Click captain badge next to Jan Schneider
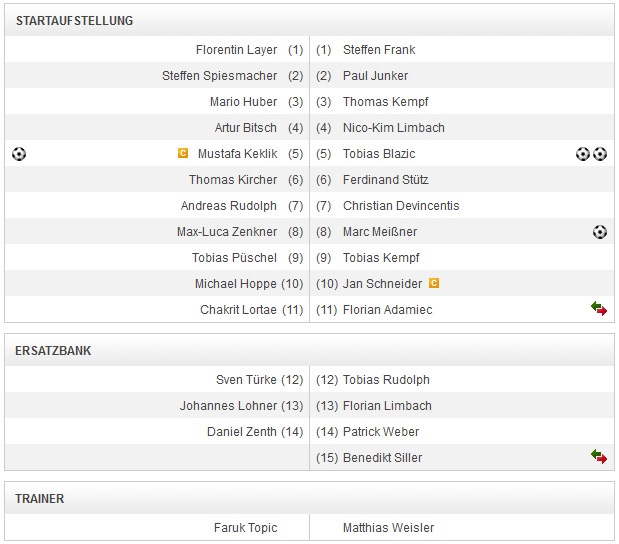Image resolution: width=619 pixels, height=544 pixels. (434, 284)
